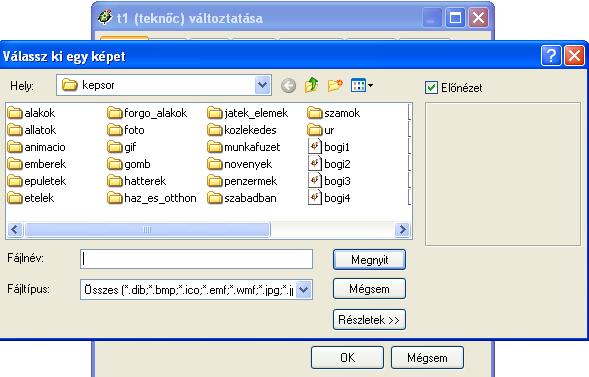Open the hatterek folder
This screenshot has width=589, height=377.
point(137,181)
